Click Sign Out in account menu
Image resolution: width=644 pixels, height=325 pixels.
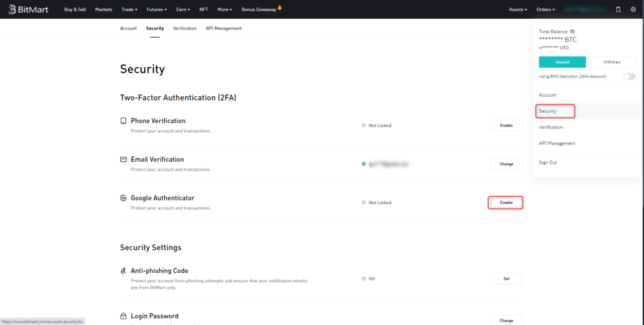(548, 162)
